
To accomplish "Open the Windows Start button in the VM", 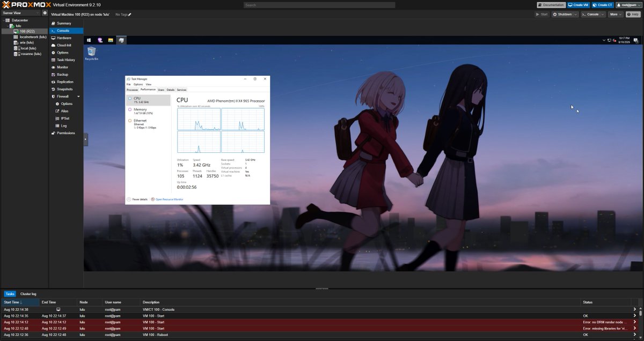I will pyautogui.click(x=89, y=40).
